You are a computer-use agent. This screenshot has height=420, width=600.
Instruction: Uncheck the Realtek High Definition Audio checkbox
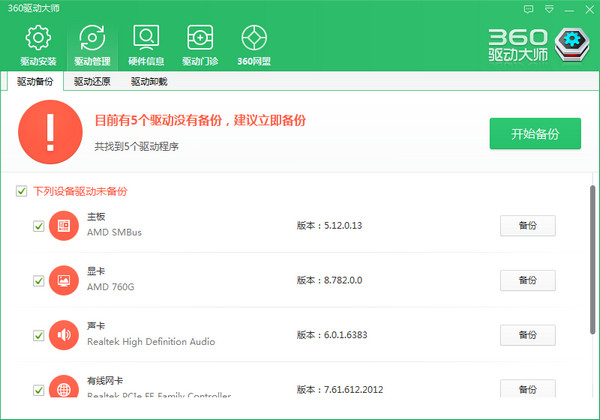[x=39, y=335]
